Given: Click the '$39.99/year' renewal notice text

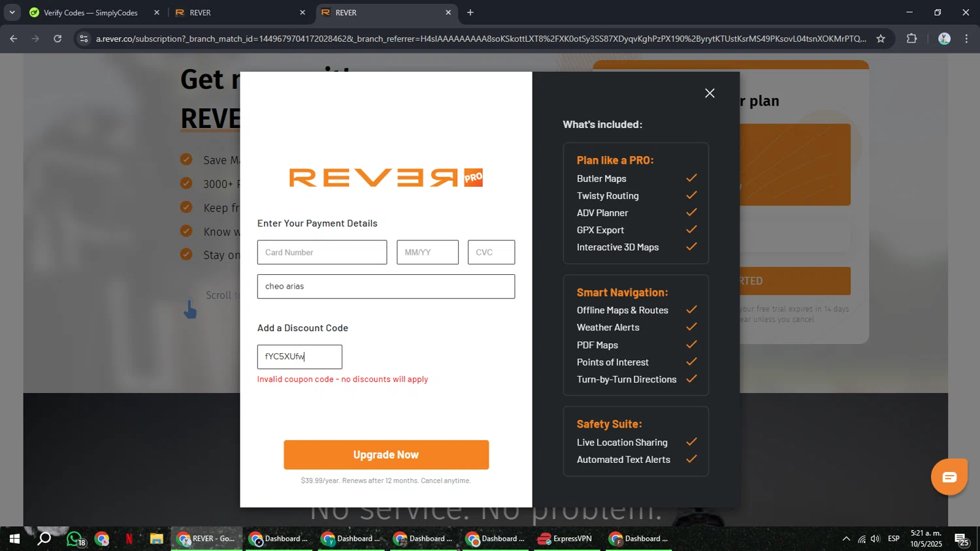Looking at the screenshot, I should [x=385, y=480].
